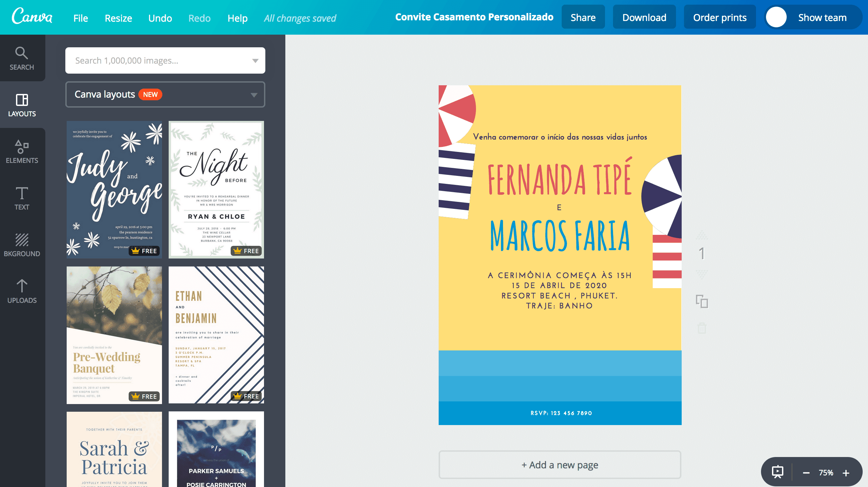Open the File menu

pyautogui.click(x=81, y=18)
